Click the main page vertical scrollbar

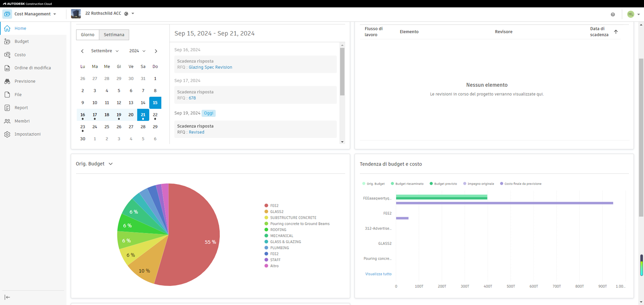click(x=641, y=137)
